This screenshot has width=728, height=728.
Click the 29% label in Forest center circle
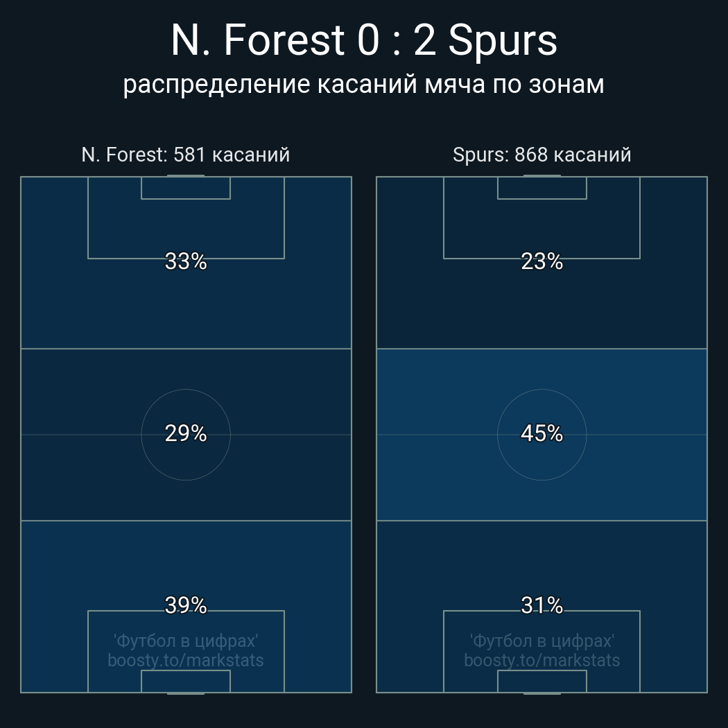coord(186,433)
